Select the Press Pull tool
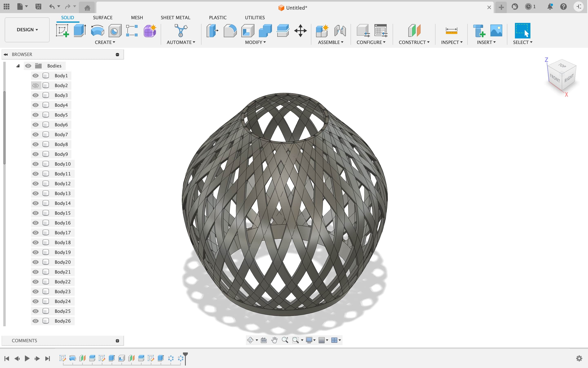Viewport: 588px width, 368px height. point(212,31)
